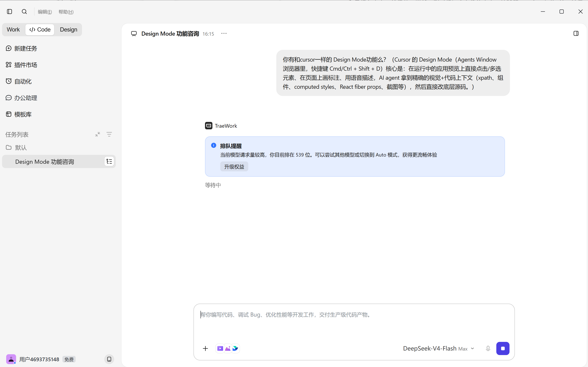The height and width of the screenshot is (367, 588).
Task: Stop generation with the purple stop button
Action: tap(503, 348)
